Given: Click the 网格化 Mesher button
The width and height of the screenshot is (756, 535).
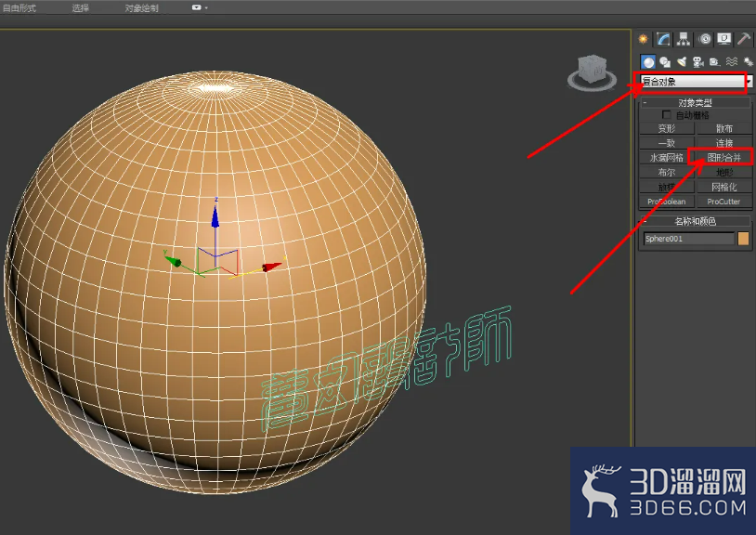Looking at the screenshot, I should (x=723, y=187).
